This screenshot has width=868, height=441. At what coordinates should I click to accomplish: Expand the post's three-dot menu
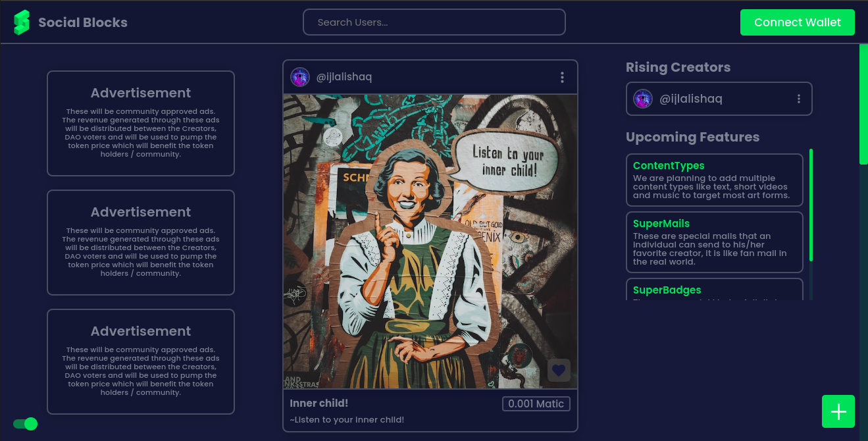[x=562, y=77]
